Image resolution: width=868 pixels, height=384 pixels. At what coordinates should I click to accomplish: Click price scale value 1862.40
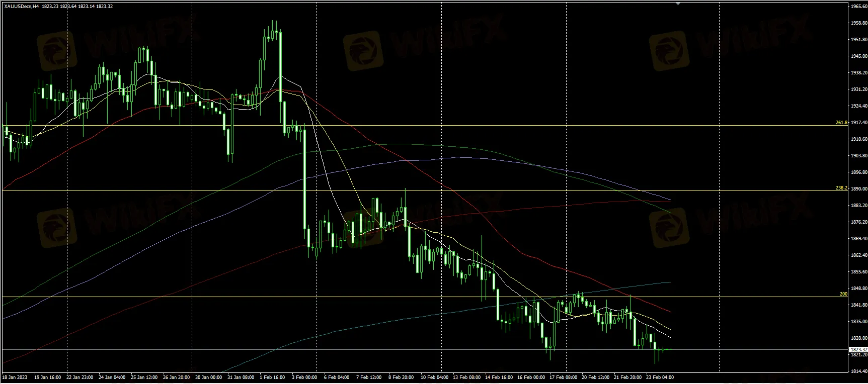pyautogui.click(x=858, y=255)
